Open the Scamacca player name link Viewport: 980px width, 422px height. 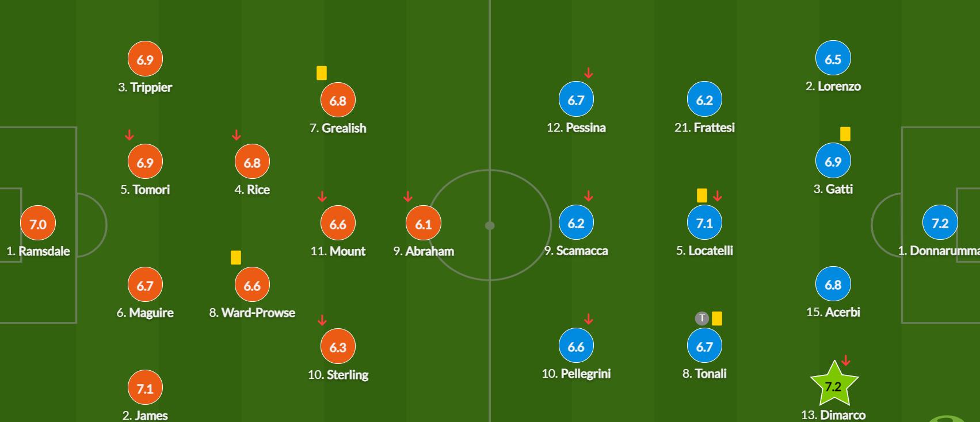click(576, 251)
